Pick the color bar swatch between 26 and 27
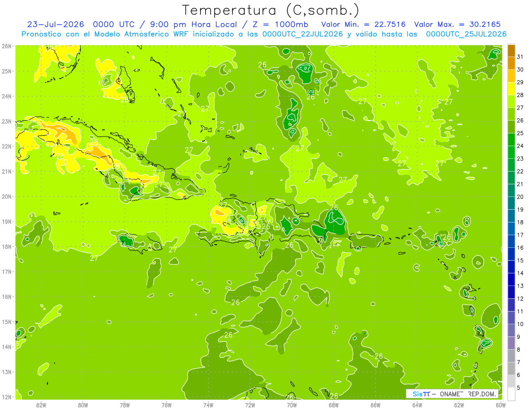The height and width of the screenshot is (411, 532). 511,114
